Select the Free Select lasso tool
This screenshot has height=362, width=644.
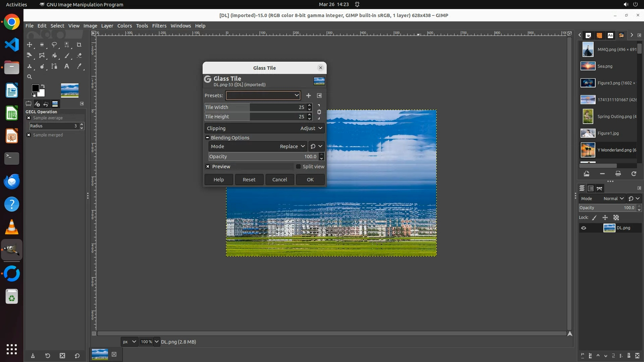(54, 45)
